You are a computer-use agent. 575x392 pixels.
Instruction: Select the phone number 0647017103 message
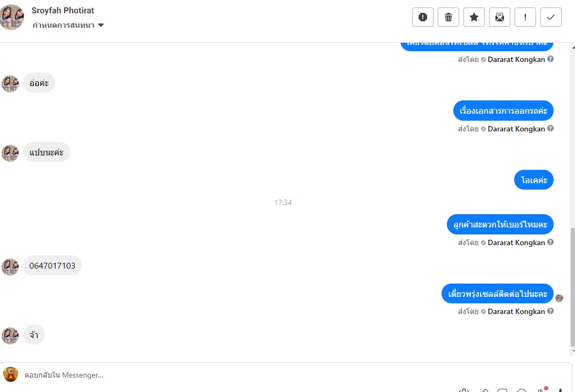point(52,265)
